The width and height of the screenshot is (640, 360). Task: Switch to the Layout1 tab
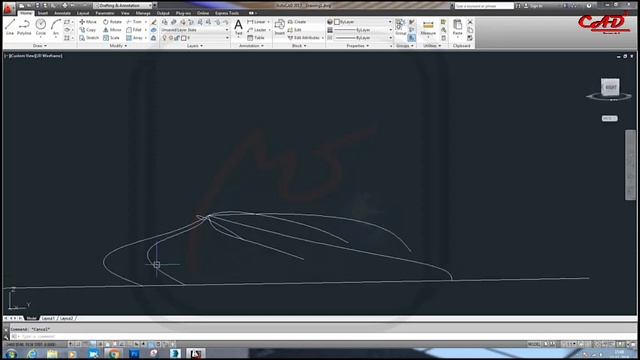click(x=48, y=318)
